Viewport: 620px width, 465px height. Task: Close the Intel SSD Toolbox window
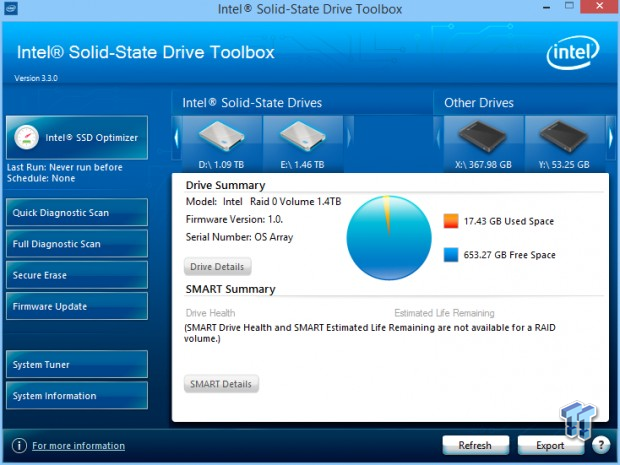click(599, 6)
